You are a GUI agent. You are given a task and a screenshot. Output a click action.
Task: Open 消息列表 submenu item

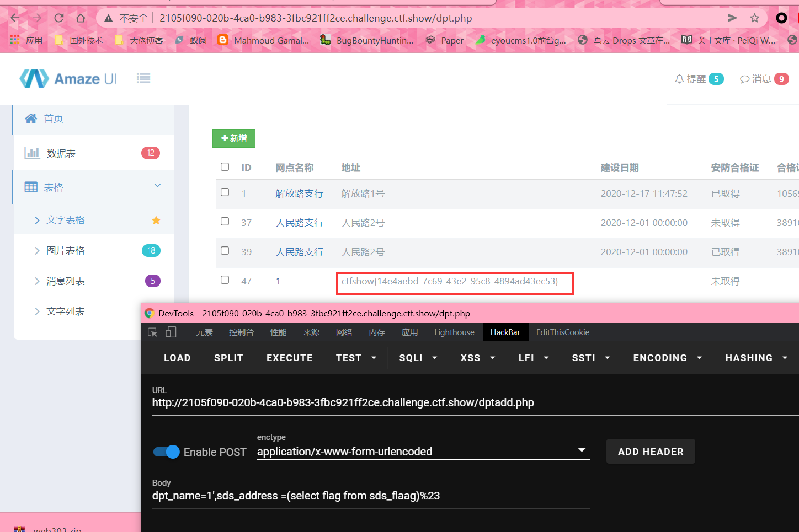(66, 281)
